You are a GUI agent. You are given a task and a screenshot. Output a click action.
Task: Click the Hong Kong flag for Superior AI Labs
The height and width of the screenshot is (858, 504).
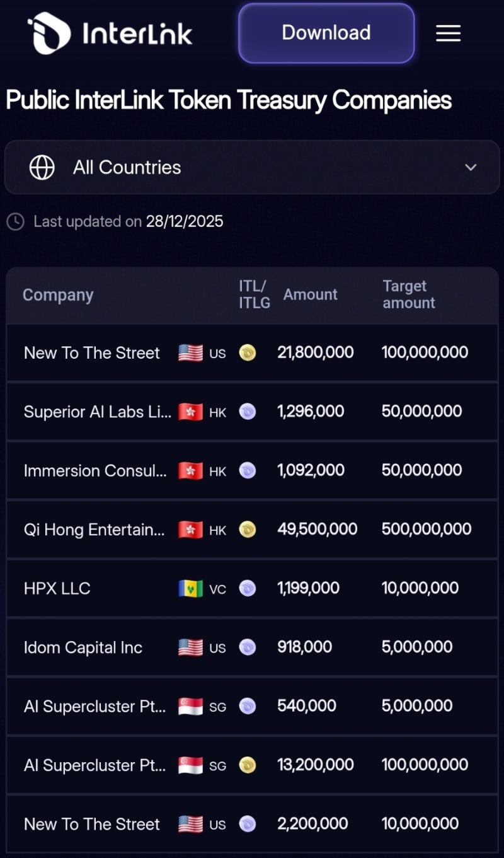[190, 412]
